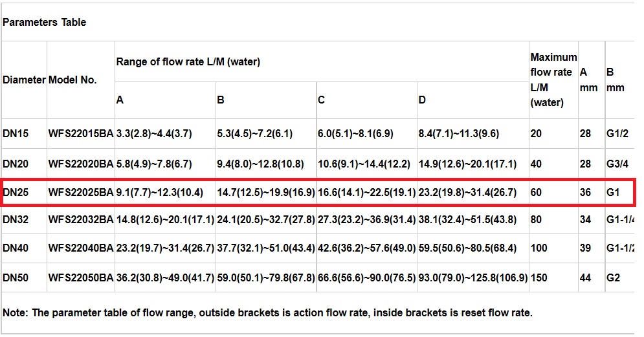Viewport: 644px width, 337px height.
Task: Click the DN32 diameter cell
Action: [x=16, y=220]
